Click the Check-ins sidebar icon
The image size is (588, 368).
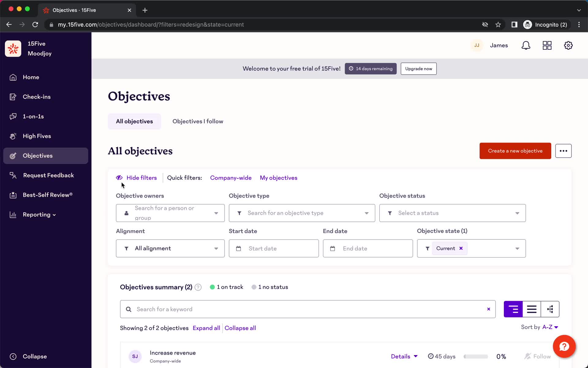click(x=13, y=96)
